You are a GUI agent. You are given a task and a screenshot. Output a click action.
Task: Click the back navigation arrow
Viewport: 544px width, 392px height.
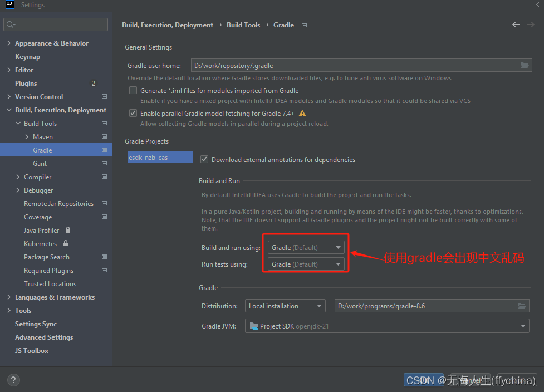516,24
